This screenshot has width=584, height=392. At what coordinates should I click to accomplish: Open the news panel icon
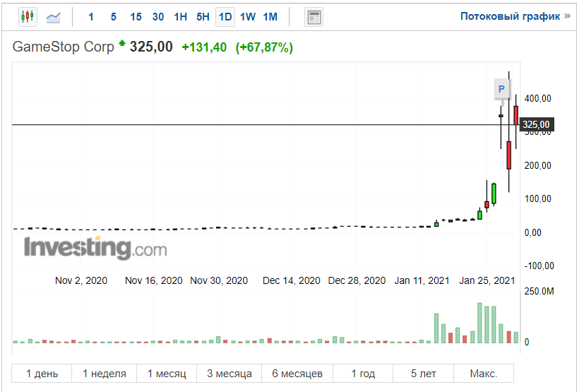(314, 17)
